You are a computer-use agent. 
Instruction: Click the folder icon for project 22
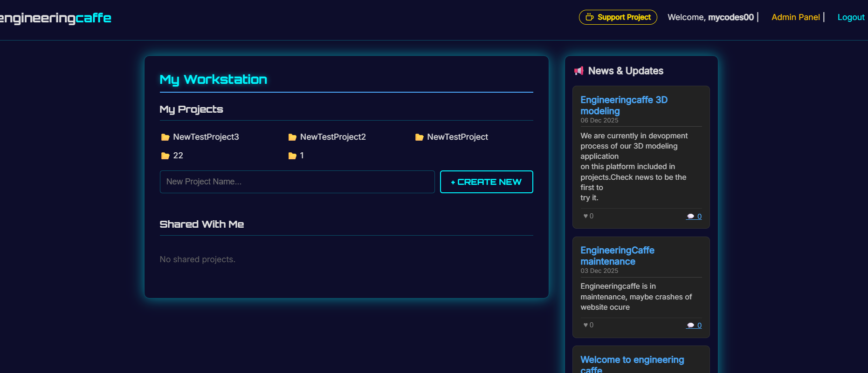[165, 156]
